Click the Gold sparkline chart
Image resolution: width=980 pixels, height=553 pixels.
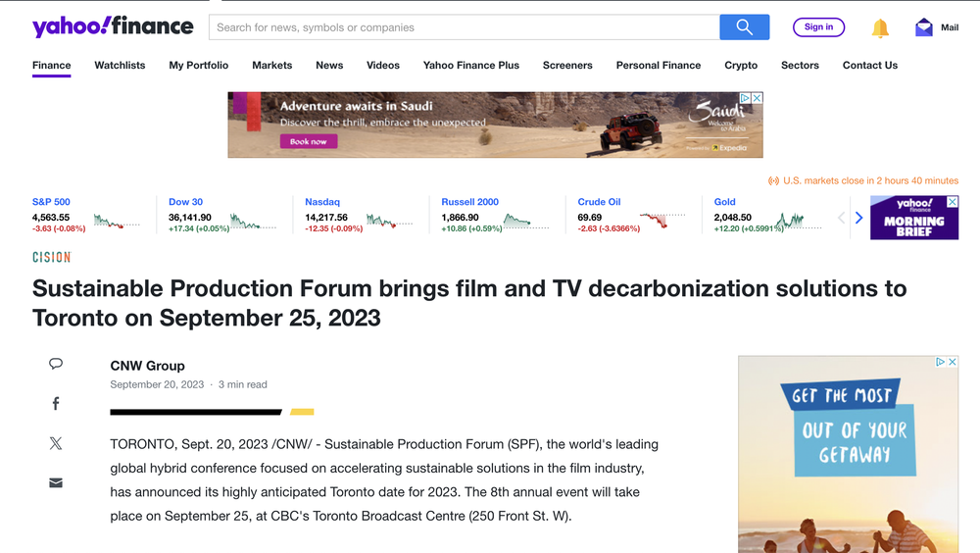(x=798, y=221)
